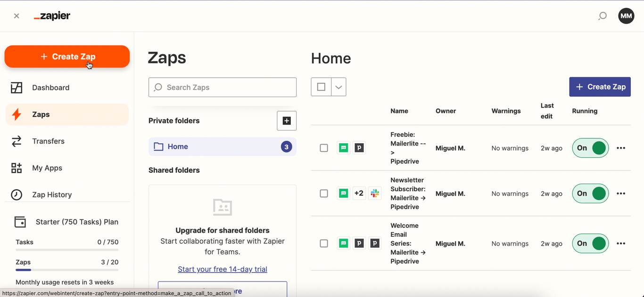Click the Warnings column header

point(506,111)
